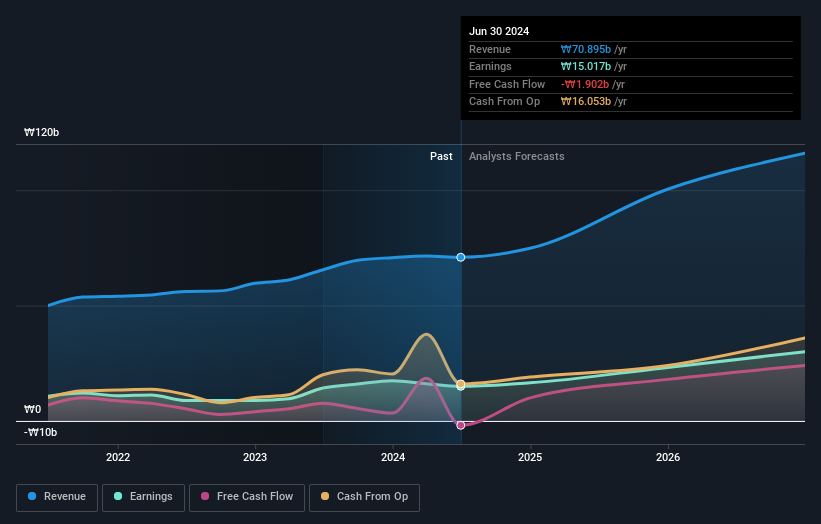The width and height of the screenshot is (821, 524).
Task: Click the Jun 30 2024 tooltip date
Action: point(499,31)
